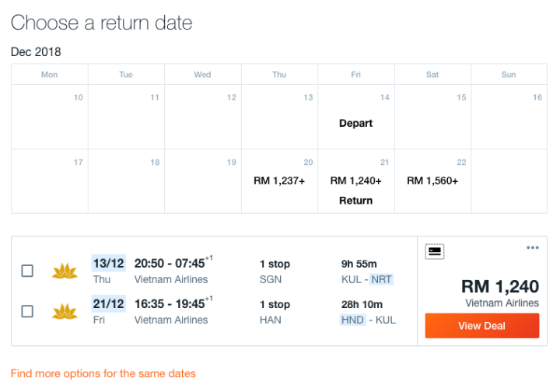Tick checkbox for 13/12 outbound flight
The image size is (560, 392).
pos(27,271)
